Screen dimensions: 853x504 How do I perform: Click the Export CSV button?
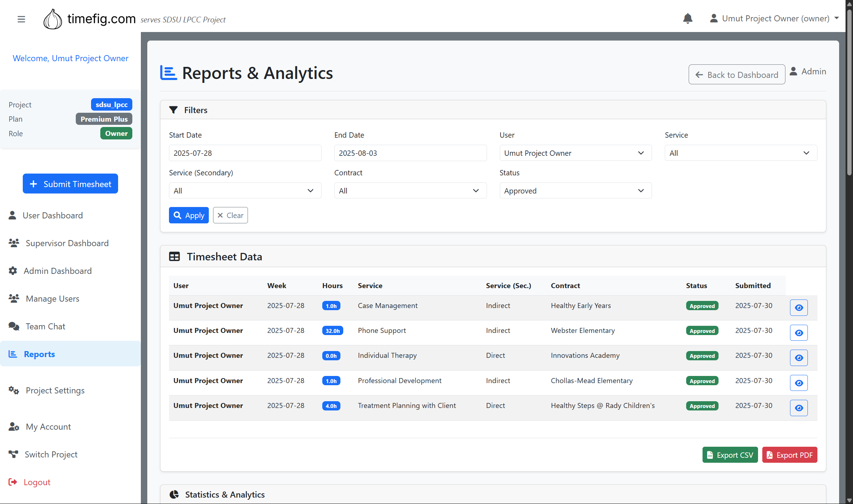point(730,455)
